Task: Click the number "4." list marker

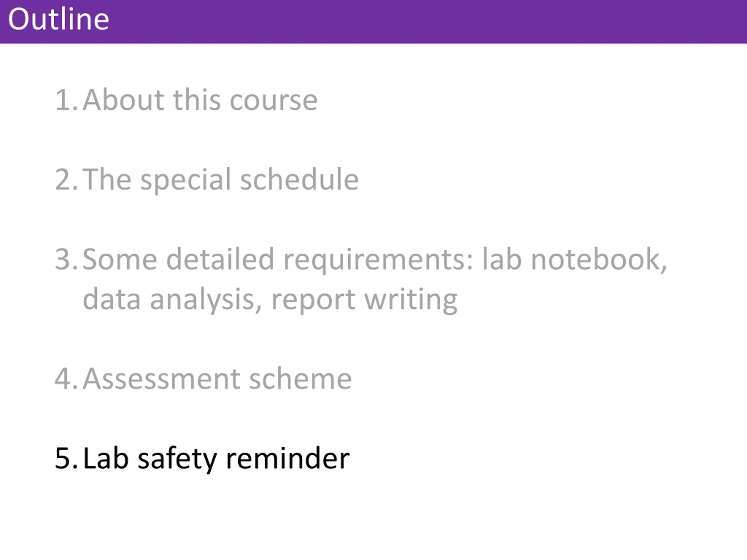Action: click(67, 379)
